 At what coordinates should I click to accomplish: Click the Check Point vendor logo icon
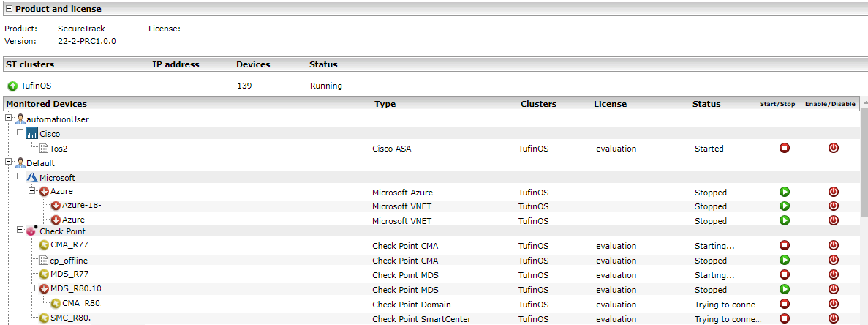31,231
